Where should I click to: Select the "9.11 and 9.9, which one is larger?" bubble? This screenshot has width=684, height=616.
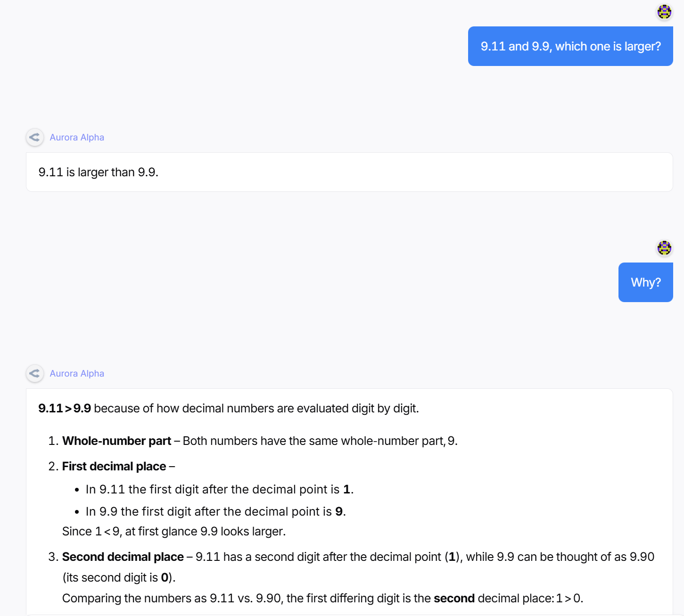coord(570,46)
